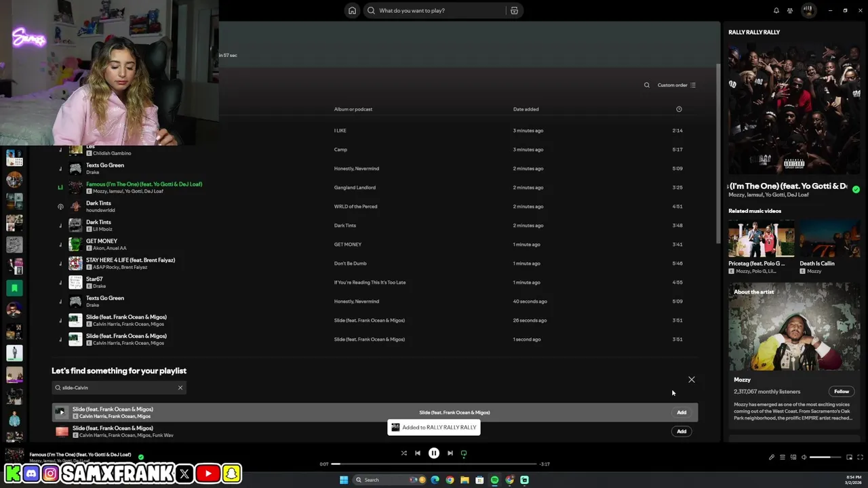Toggle saved checkmark in Now Playing panel
Viewport: 868px width, 488px height.
[856, 189]
